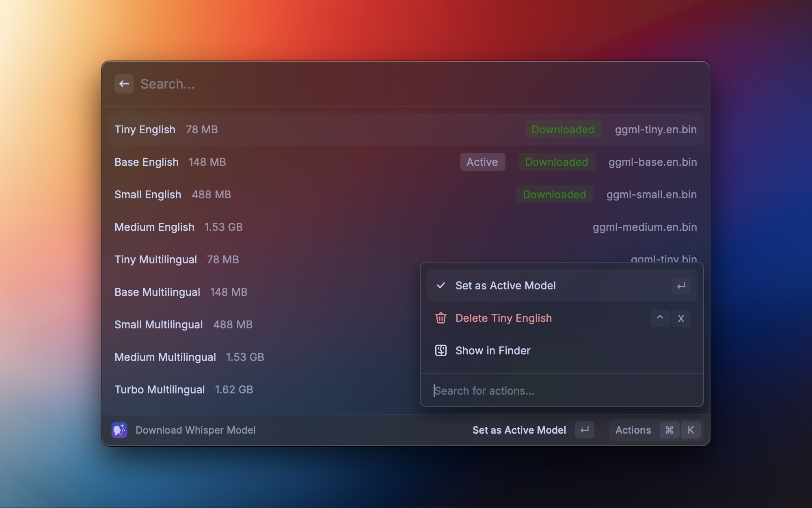
Task: Click the Whisper app icon in footer
Action: pyautogui.click(x=119, y=430)
